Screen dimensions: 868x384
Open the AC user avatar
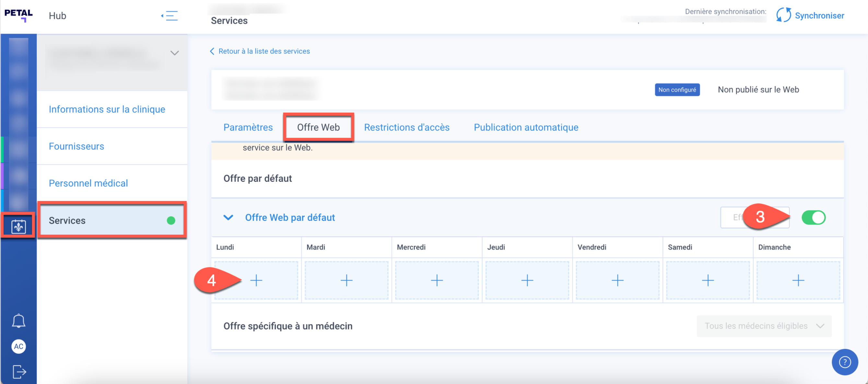tap(18, 346)
